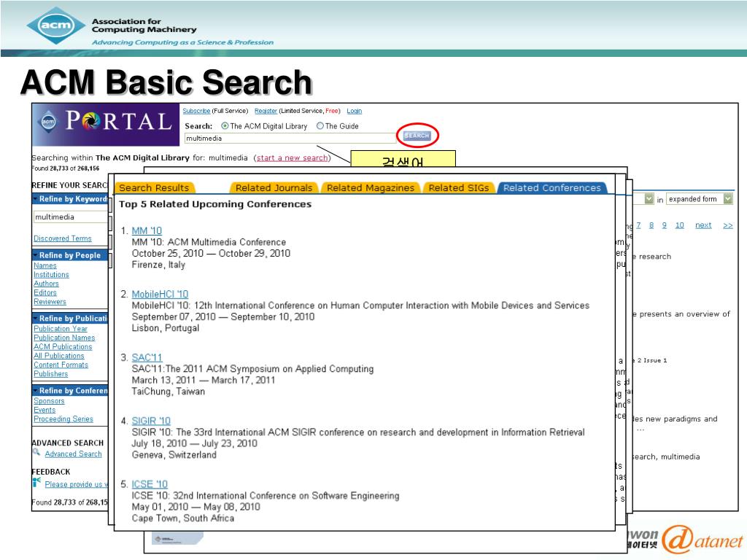Click start a new search link
The height and width of the screenshot is (560, 747).
click(x=293, y=157)
